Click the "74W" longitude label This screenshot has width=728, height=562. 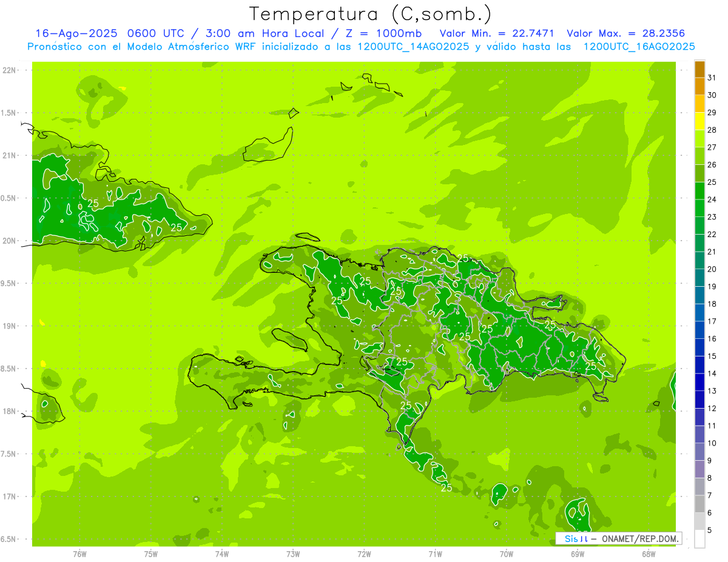click(222, 554)
